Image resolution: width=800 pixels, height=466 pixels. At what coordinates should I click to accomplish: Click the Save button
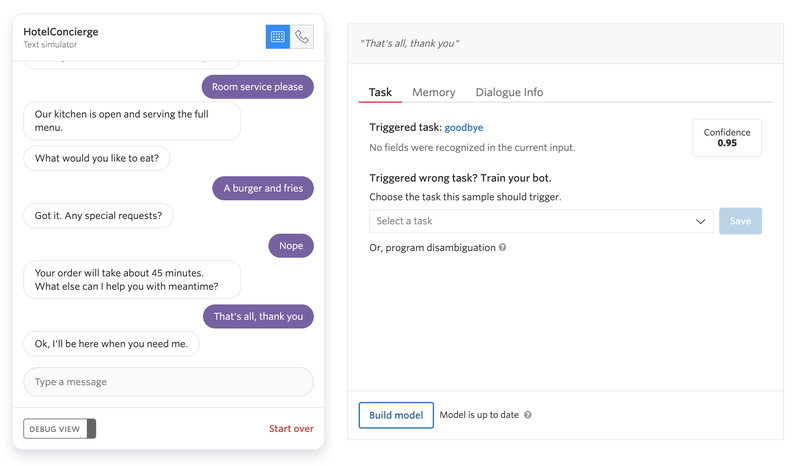click(x=740, y=221)
